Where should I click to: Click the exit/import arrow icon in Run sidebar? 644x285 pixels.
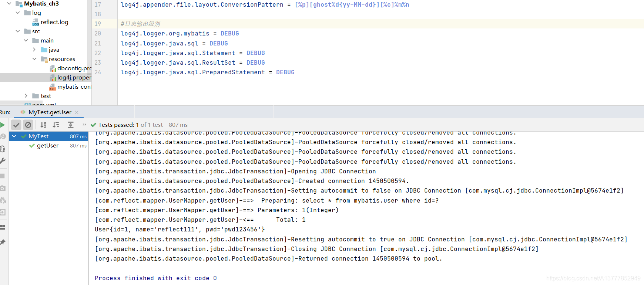[2, 212]
